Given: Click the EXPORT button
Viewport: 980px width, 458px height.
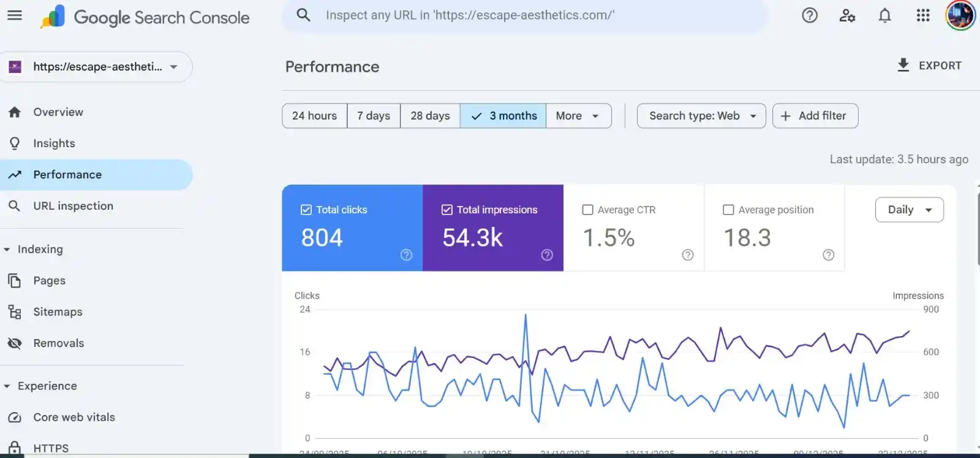Looking at the screenshot, I should click(x=929, y=65).
